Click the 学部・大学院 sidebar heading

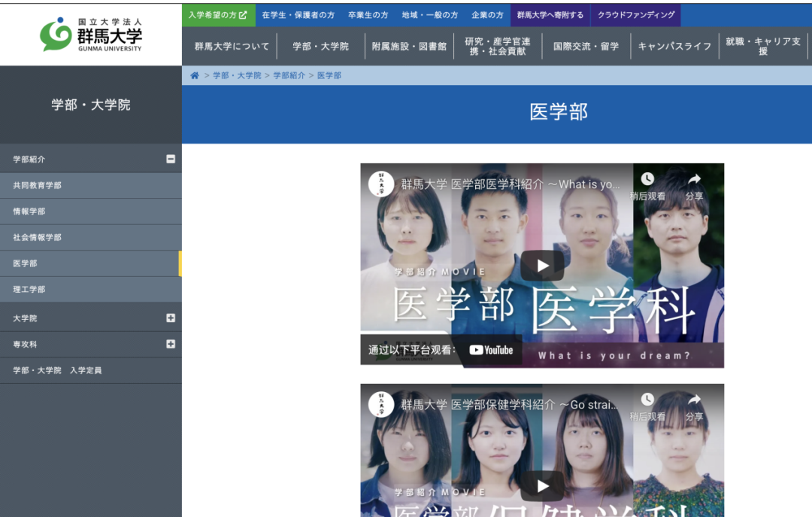[91, 105]
